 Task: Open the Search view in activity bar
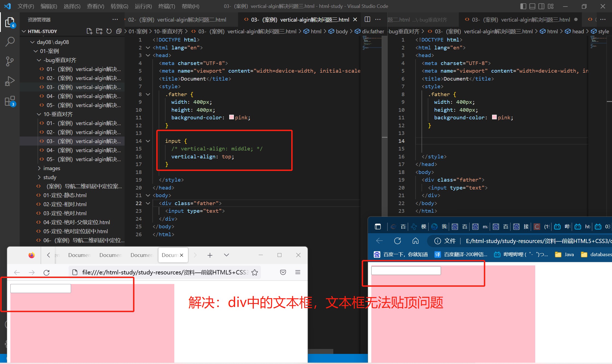[10, 42]
